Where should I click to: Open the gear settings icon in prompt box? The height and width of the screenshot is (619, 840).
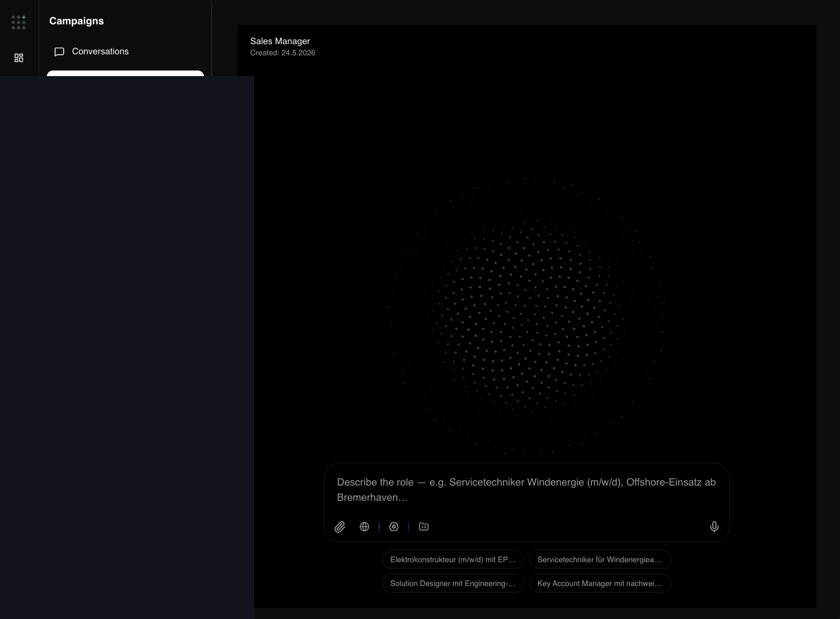(x=394, y=527)
